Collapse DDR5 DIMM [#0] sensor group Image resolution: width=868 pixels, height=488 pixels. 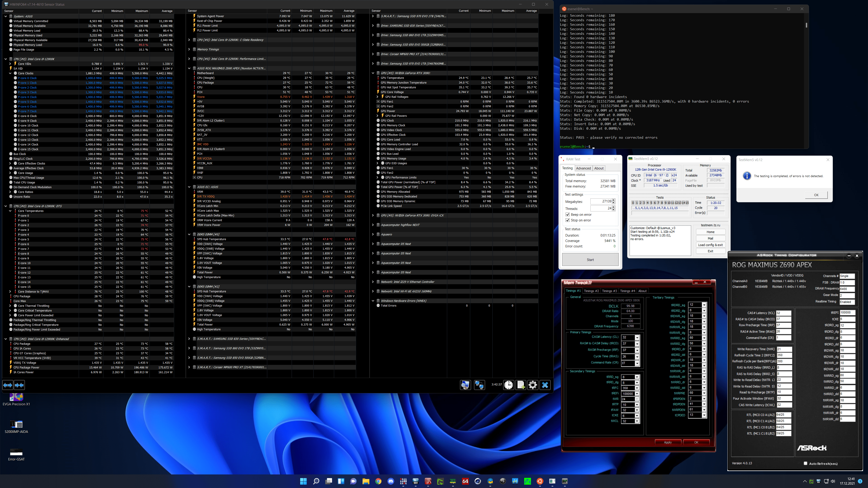coord(189,235)
